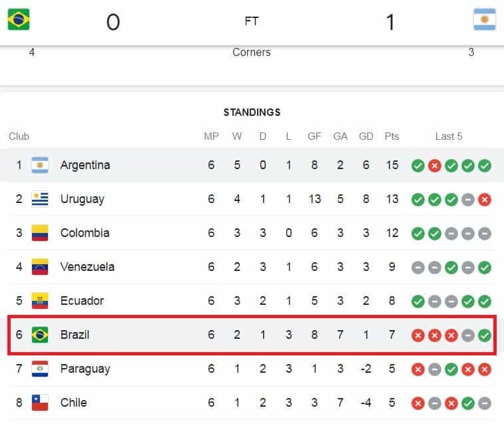This screenshot has width=504, height=424.
Task: Click the Last 5 column header
Action: click(x=449, y=136)
